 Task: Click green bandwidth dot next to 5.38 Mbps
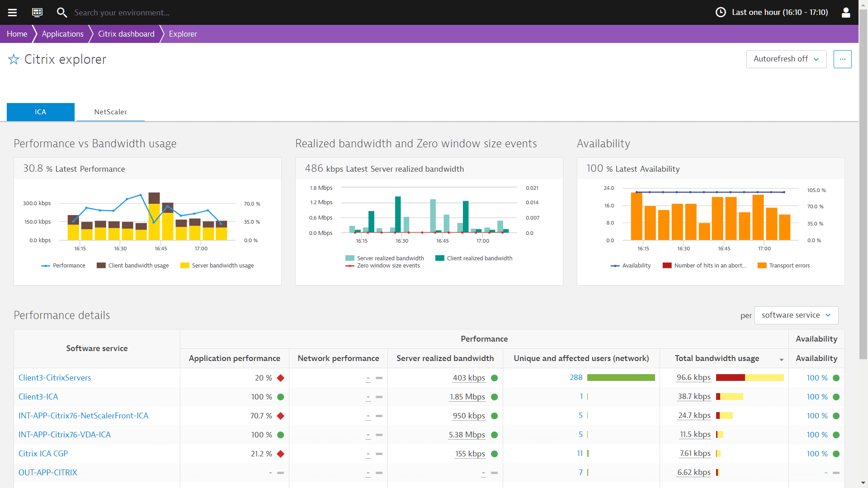(x=494, y=435)
